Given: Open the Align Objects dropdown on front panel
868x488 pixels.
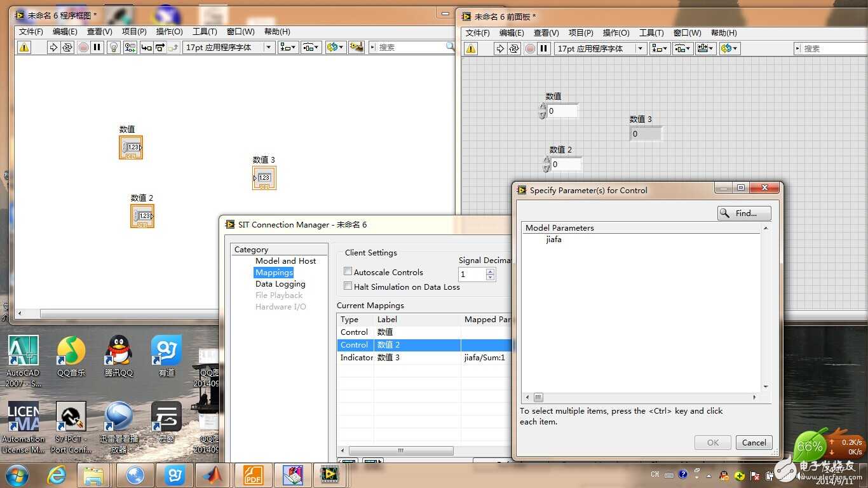Looking at the screenshot, I should click(660, 48).
